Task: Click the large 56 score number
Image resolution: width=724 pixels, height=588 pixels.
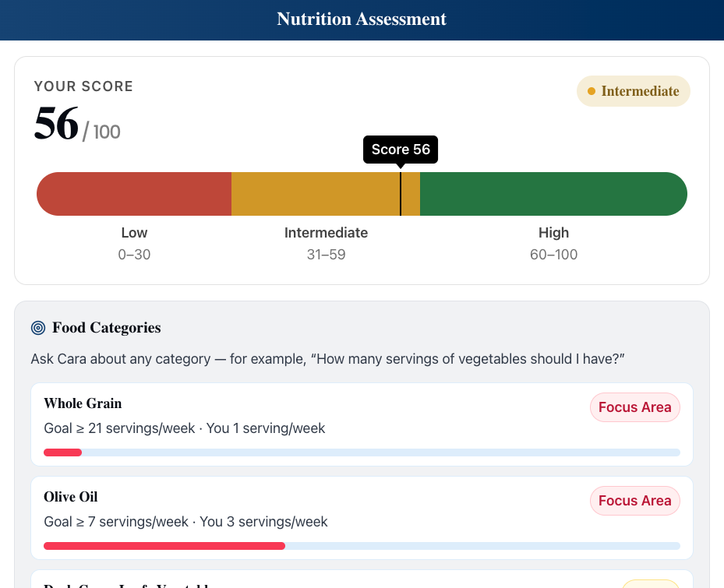Action: (56, 123)
